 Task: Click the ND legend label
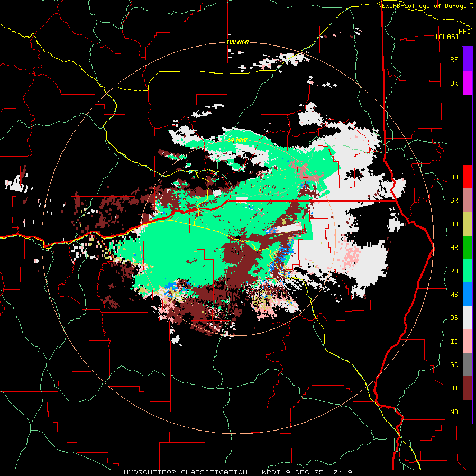point(454,412)
